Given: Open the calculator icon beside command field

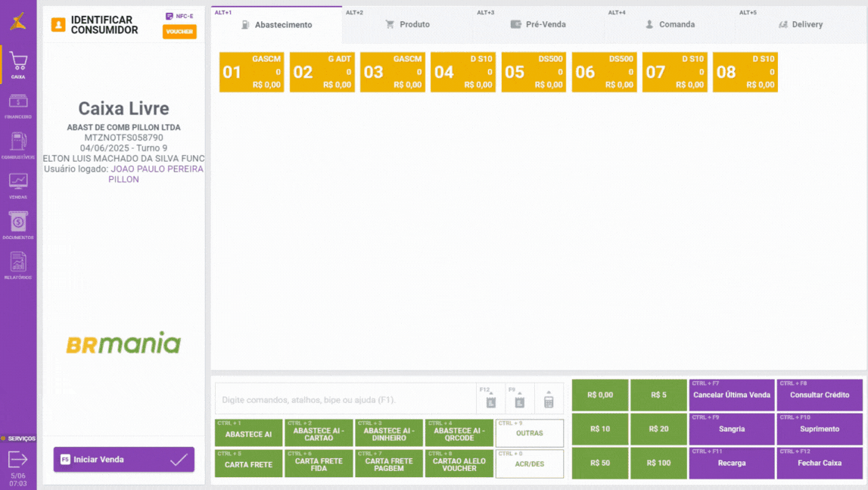Looking at the screenshot, I should [x=549, y=399].
